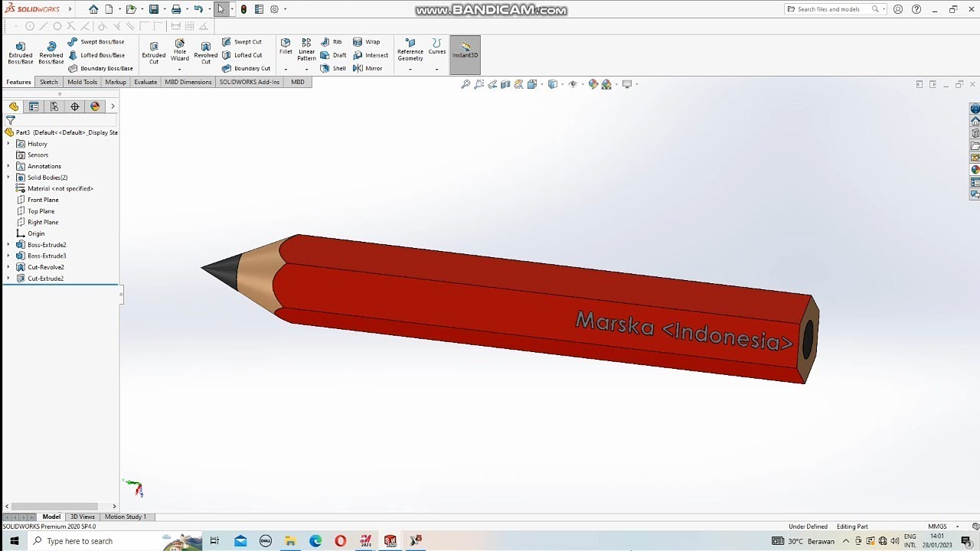The width and height of the screenshot is (980, 551).
Task: Open the Hole Wizard dropdown arrow
Action: 180,69
